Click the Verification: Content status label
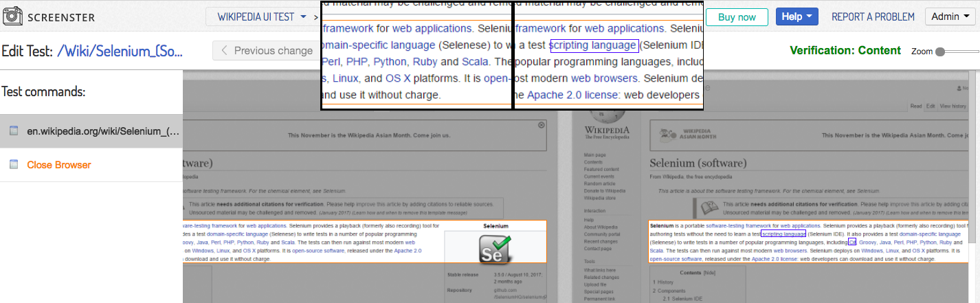The width and height of the screenshot is (980, 303). point(845,50)
